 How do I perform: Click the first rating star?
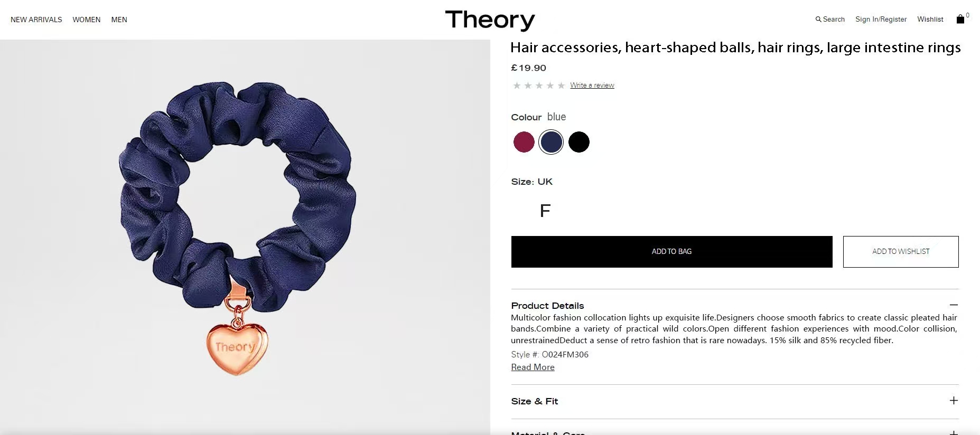517,86
